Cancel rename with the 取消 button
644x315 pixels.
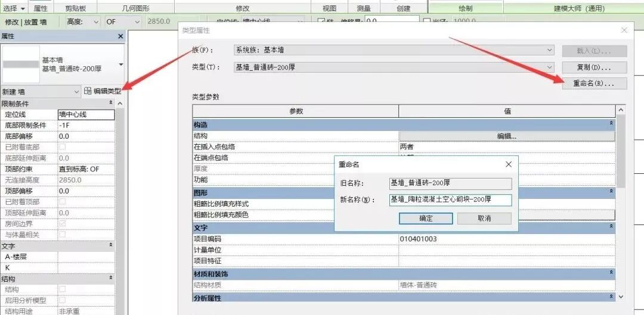pos(485,218)
